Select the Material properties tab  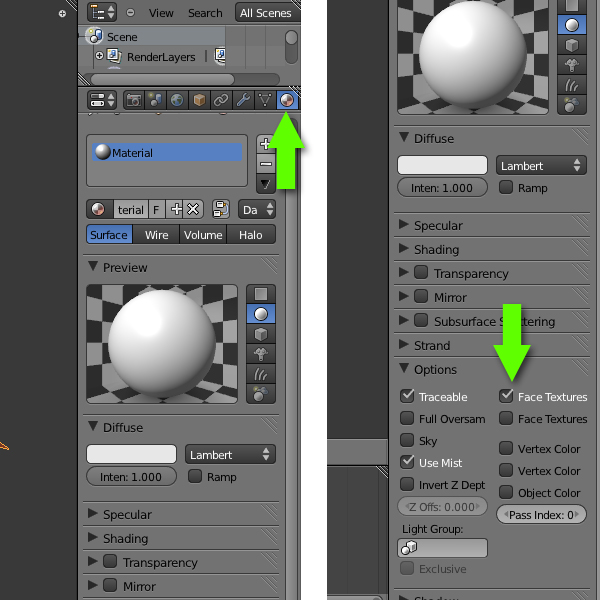tap(287, 100)
